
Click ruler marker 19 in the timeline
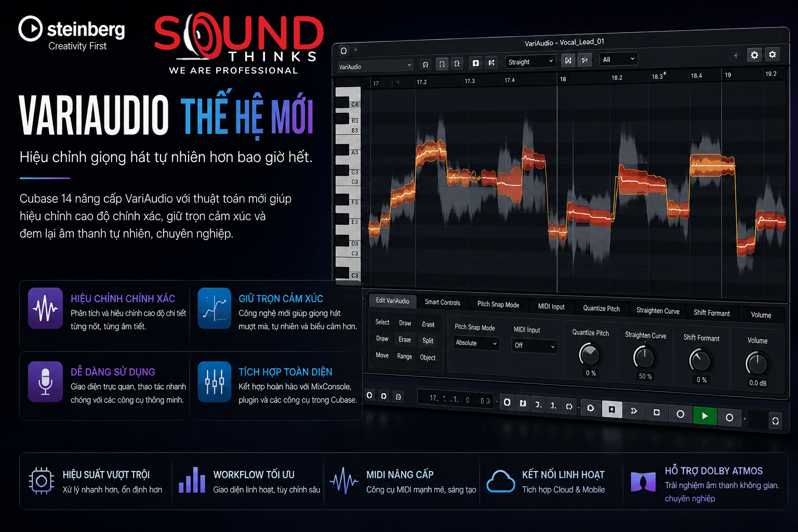(x=728, y=75)
